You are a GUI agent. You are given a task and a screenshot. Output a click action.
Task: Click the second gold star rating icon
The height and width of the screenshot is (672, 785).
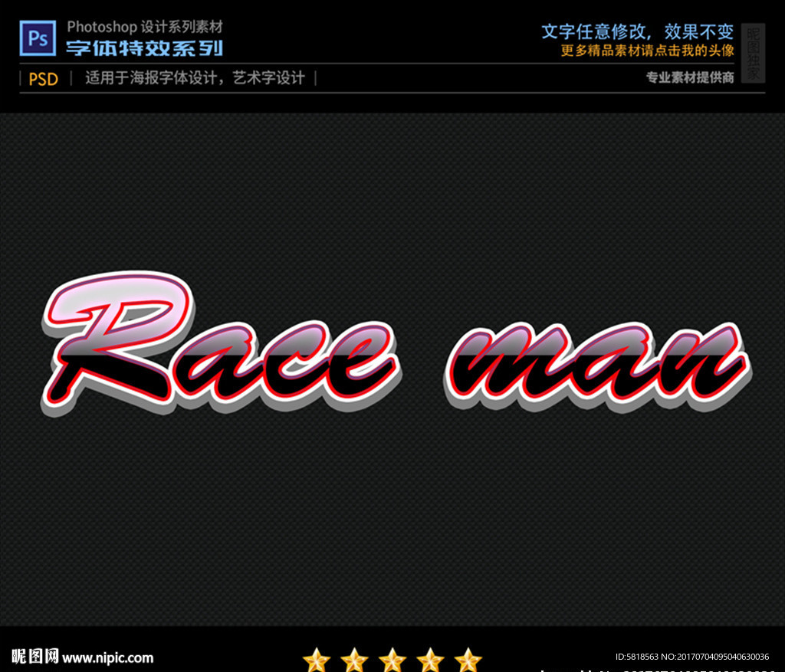click(354, 660)
